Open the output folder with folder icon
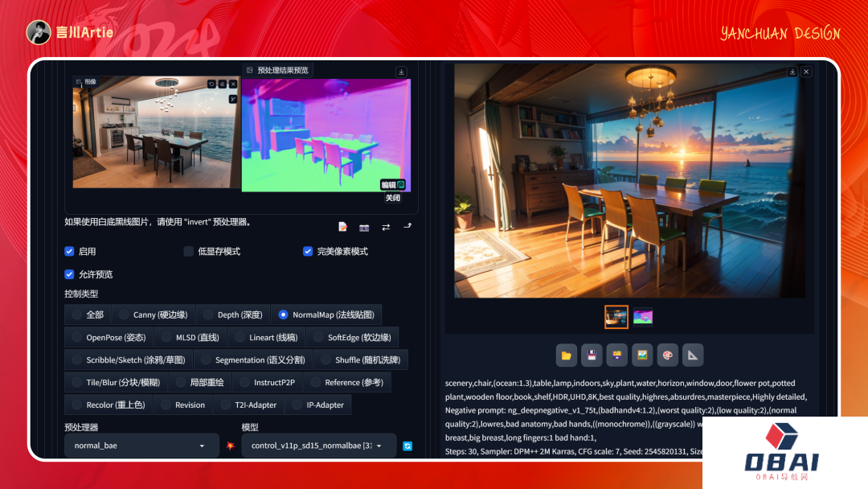 coord(567,355)
